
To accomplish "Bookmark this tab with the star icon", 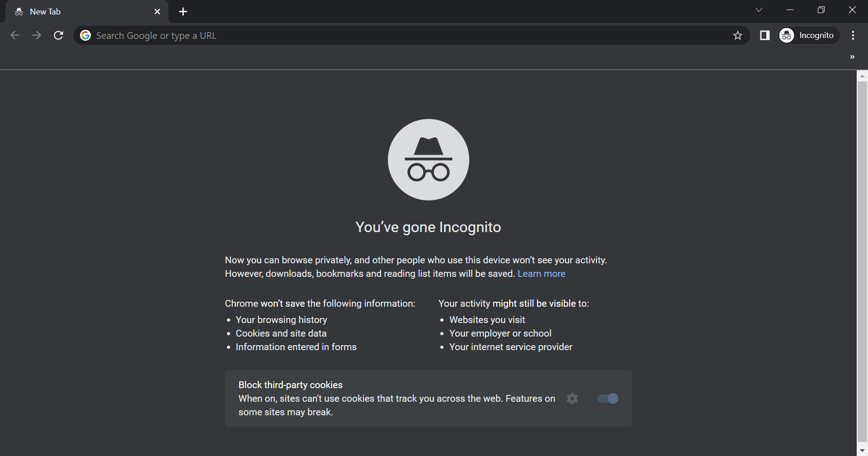I will tap(738, 35).
